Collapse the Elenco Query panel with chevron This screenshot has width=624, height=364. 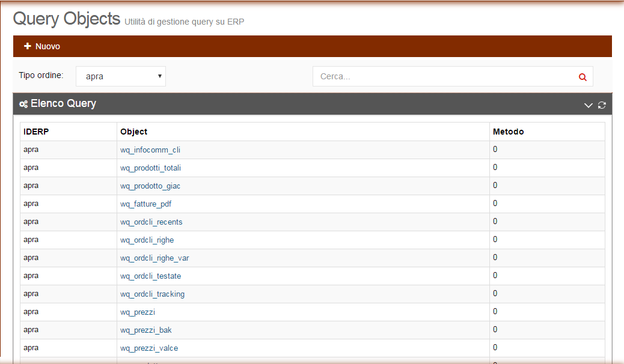click(x=589, y=105)
